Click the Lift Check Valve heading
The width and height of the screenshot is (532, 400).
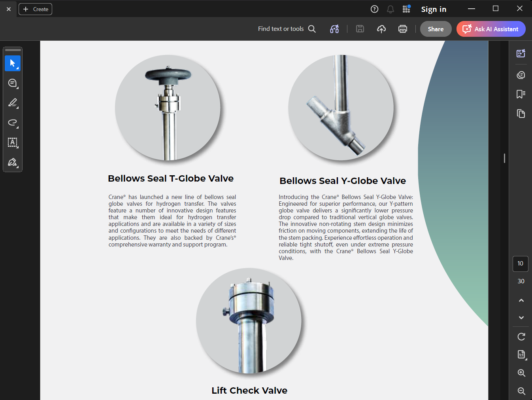(x=249, y=391)
